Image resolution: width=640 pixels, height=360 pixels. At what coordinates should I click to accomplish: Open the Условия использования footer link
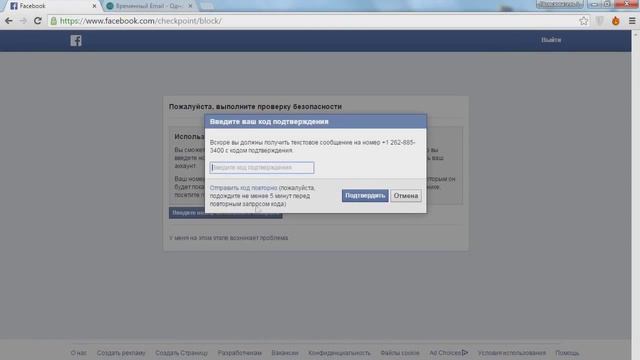coord(512,353)
